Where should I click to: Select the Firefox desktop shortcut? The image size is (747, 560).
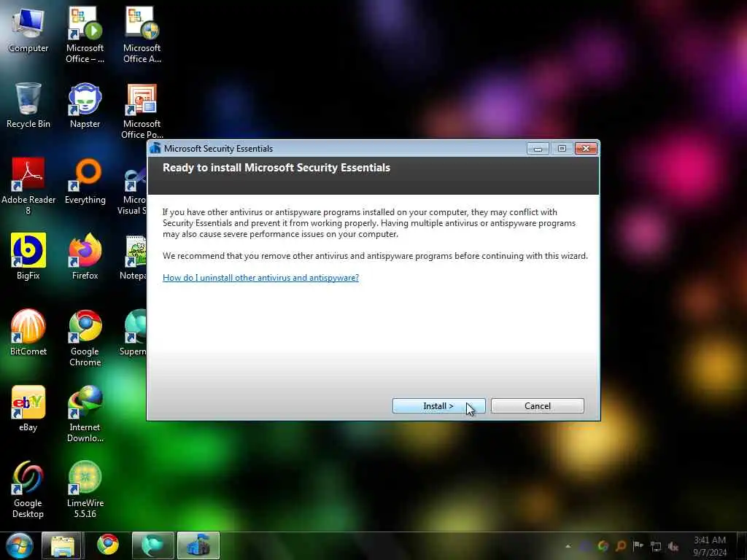click(85, 256)
